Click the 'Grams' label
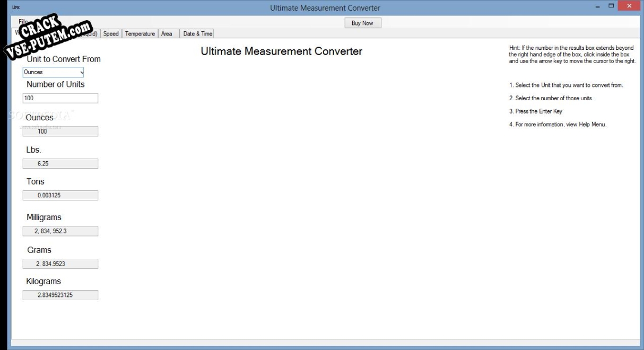Viewport: 644px width, 350px height. pos(39,250)
